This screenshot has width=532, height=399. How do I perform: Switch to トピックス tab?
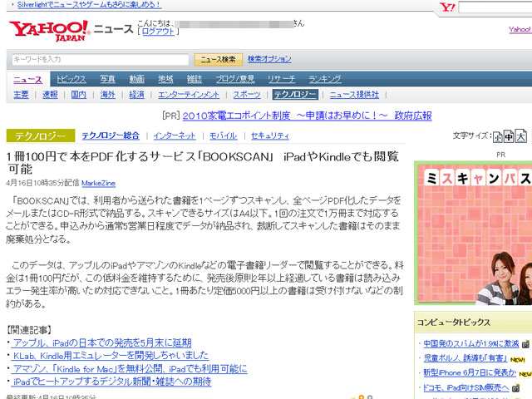(71, 79)
